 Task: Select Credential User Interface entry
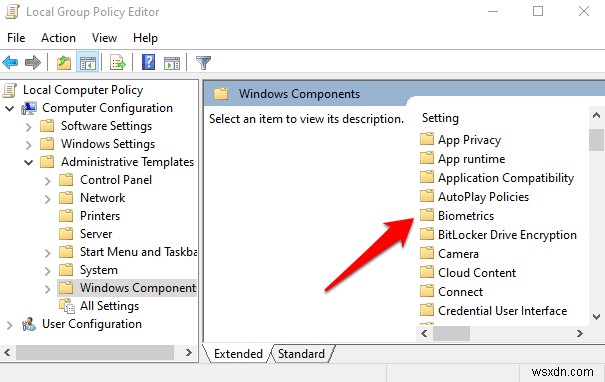tap(502, 310)
